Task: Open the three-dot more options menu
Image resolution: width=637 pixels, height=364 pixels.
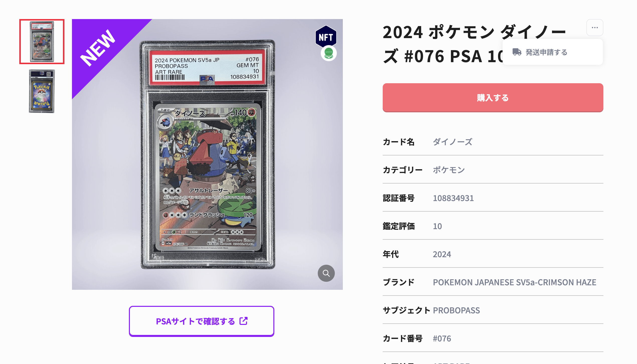Action: tap(595, 28)
